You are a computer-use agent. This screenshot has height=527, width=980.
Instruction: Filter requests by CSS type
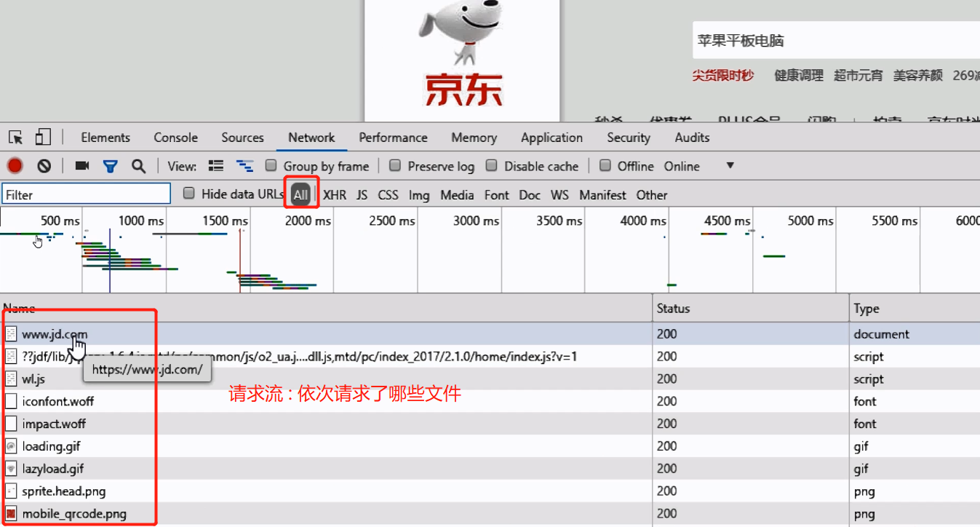[388, 195]
